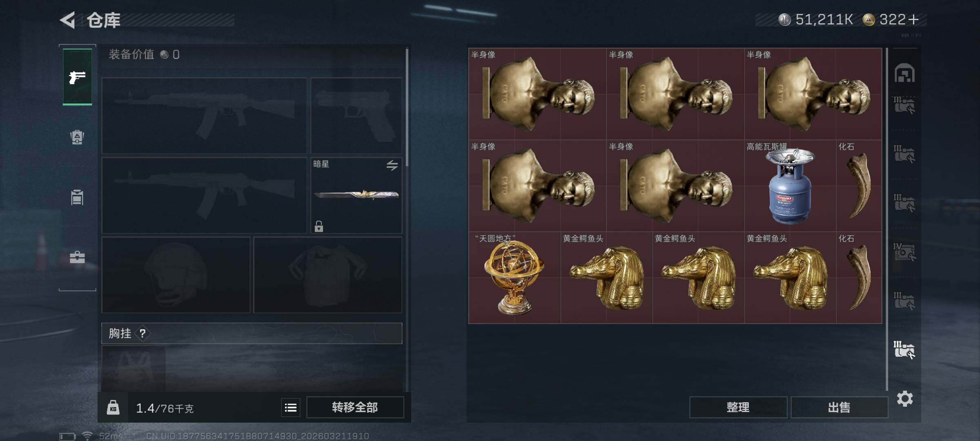Image resolution: width=980 pixels, height=441 pixels.
Task: Click the lock icon on the knife slot
Action: [x=319, y=226]
